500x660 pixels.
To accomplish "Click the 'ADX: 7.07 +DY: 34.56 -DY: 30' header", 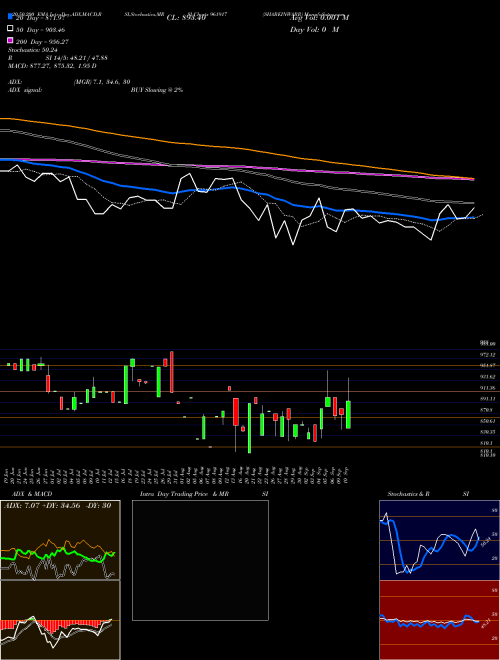I will click(x=57, y=506).
